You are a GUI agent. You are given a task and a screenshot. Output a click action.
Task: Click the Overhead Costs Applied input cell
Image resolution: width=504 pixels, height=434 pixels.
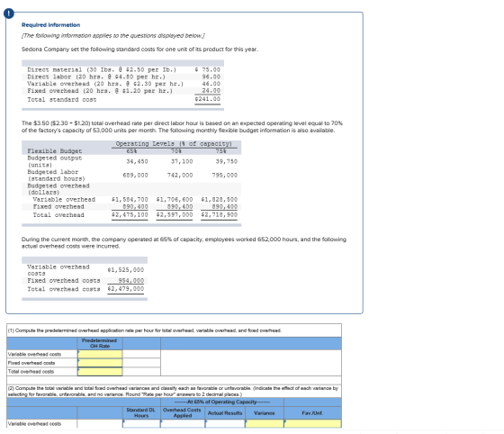point(182,423)
